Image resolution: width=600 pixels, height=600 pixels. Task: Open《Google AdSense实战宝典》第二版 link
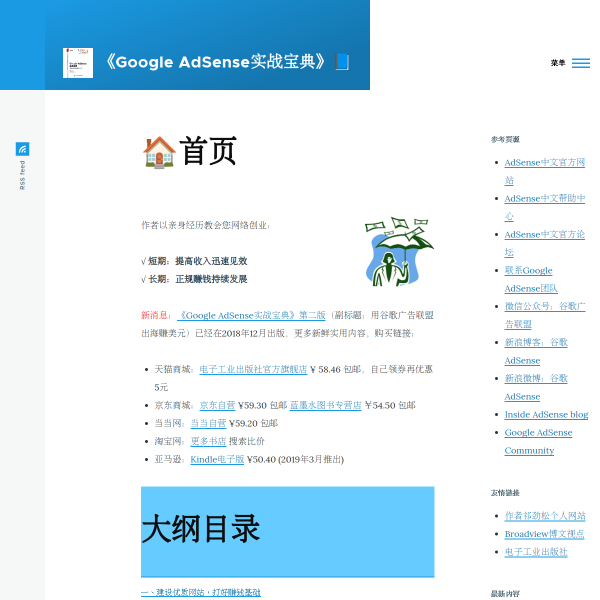[251, 315]
